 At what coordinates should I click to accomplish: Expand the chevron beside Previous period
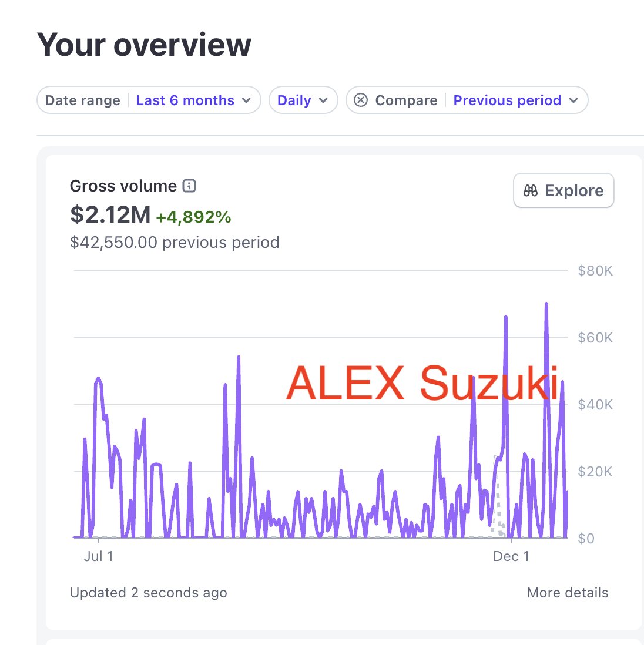[x=574, y=100]
